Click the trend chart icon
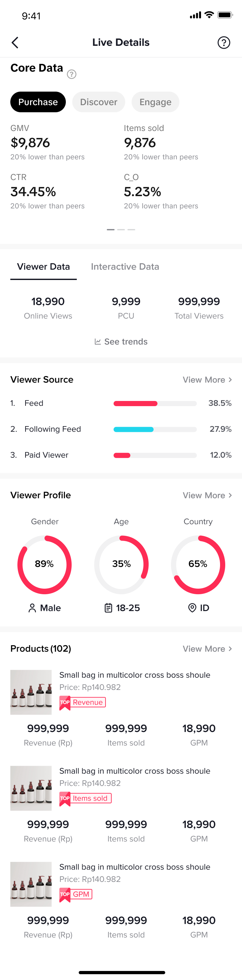Image resolution: width=242 pixels, height=980 pixels. (98, 342)
